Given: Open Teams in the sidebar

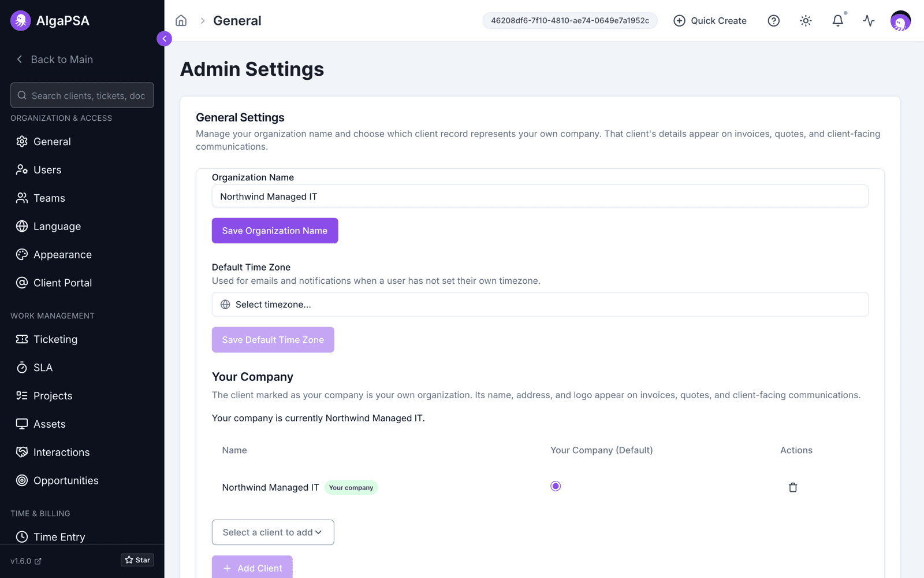Looking at the screenshot, I should coord(82,198).
